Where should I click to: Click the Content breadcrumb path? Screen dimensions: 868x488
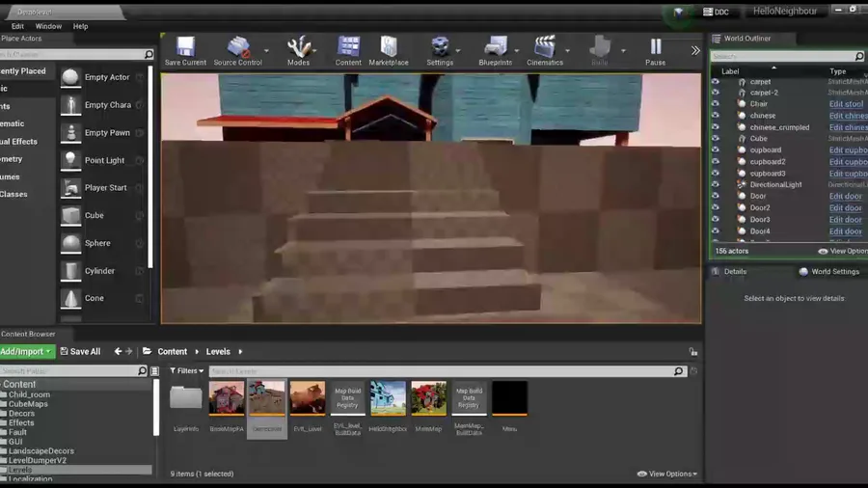(173, 352)
